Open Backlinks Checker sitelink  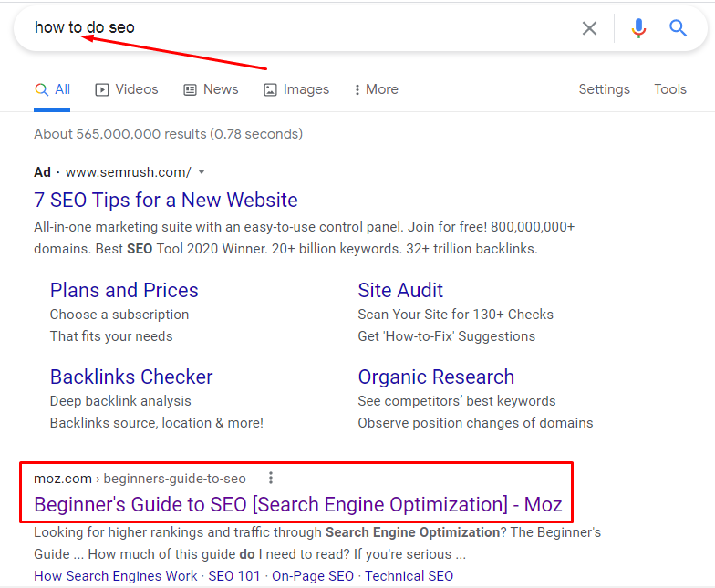(x=131, y=377)
